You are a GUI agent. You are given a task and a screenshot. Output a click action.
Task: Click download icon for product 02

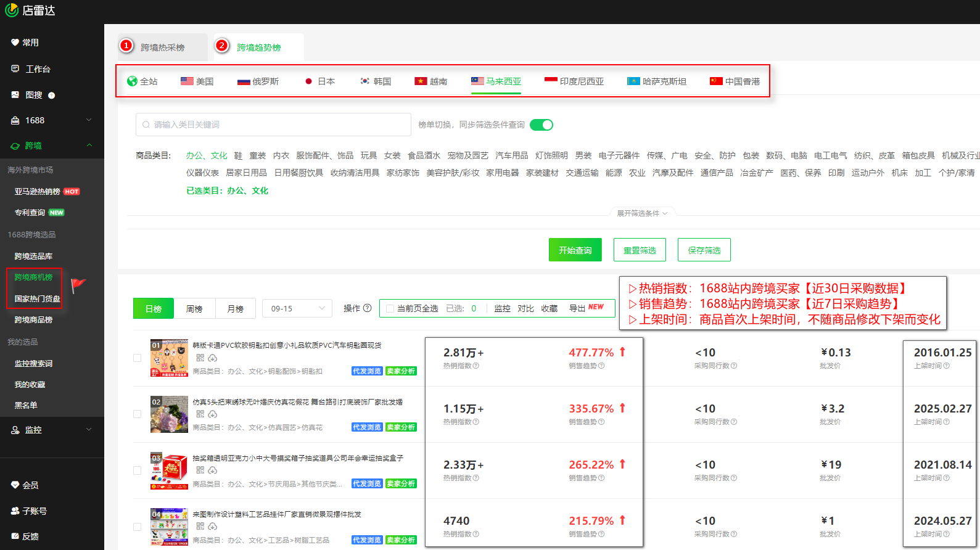(x=212, y=414)
